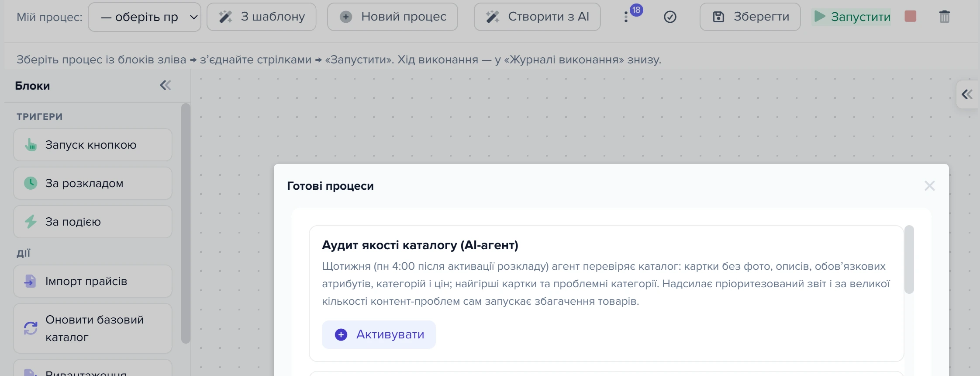Click the plus icon in 'Активувати'
The width and height of the screenshot is (980, 376).
(341, 334)
